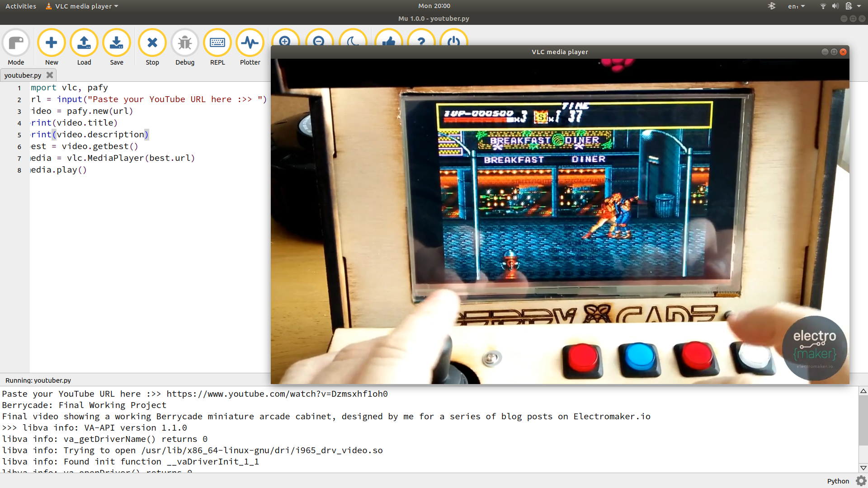Open the Plotter panel
This screenshot has width=868, height=488.
click(250, 43)
